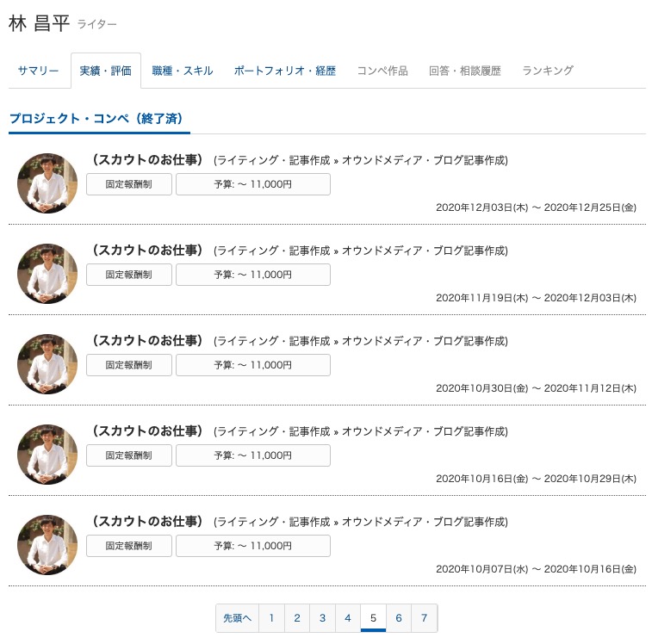The height and width of the screenshot is (644, 652).
Task: Switch to 職種・スキル tab
Action: (x=183, y=71)
